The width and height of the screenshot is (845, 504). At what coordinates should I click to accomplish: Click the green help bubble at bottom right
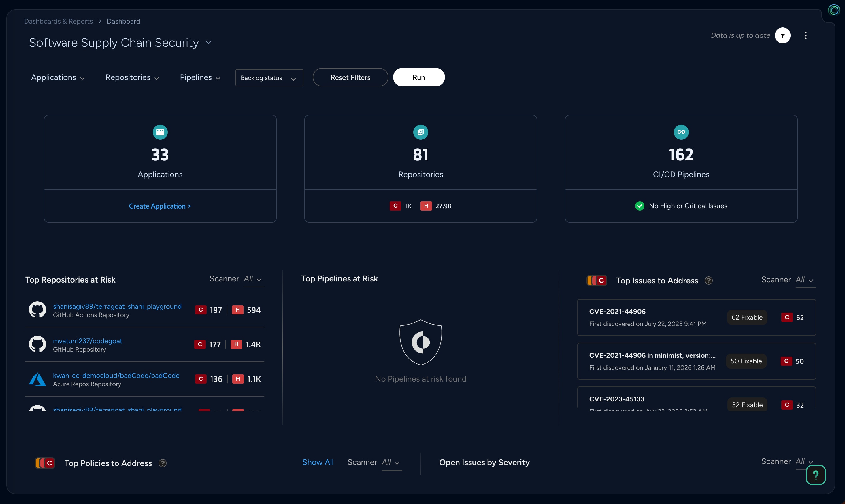[816, 475]
